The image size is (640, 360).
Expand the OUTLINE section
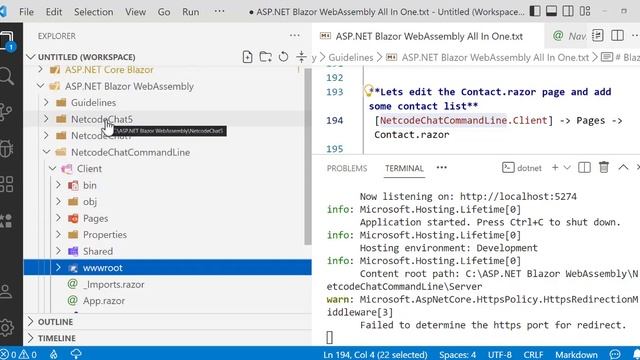31,322
